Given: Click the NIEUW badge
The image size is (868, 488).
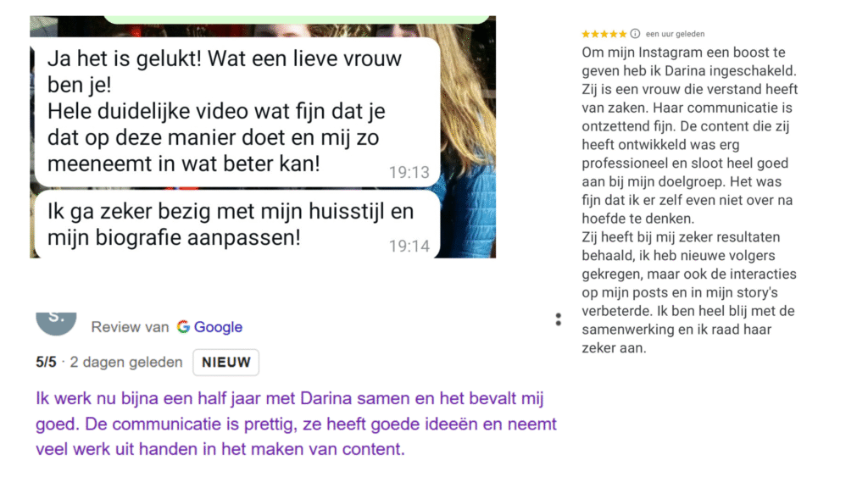Looking at the screenshot, I should pos(225,363).
